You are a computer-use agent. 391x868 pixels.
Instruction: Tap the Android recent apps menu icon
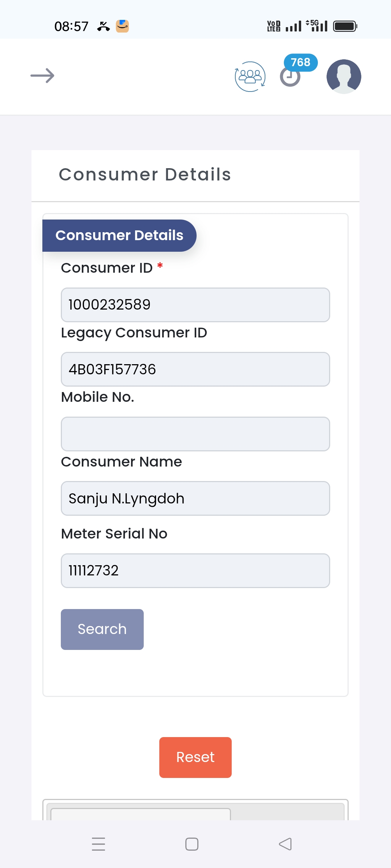coord(98,844)
